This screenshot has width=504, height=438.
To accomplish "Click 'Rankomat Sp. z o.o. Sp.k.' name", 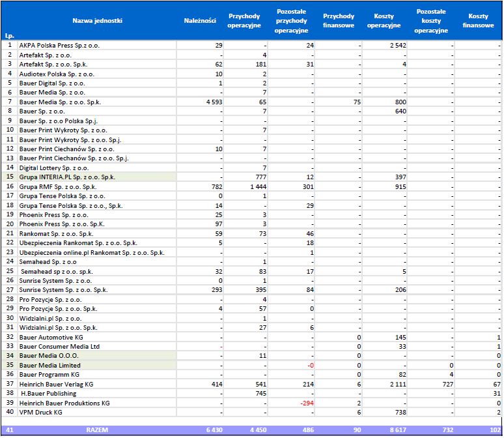I will [56, 233].
